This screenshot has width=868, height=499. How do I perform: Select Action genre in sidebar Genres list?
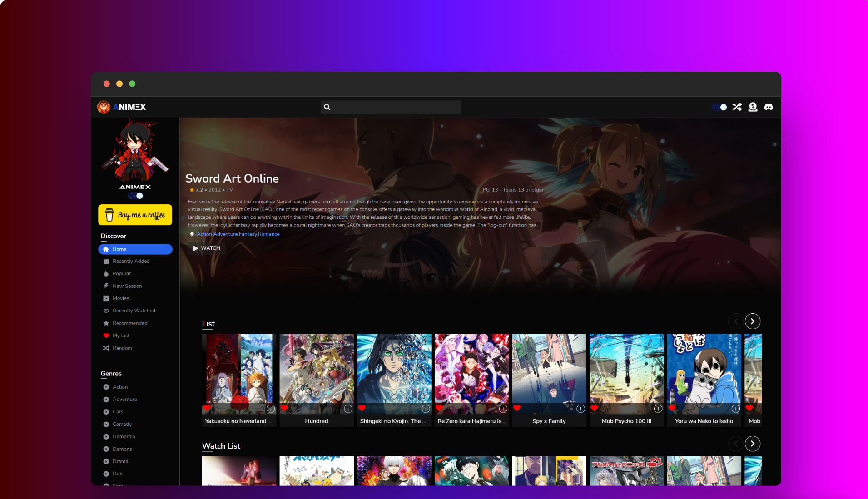120,387
